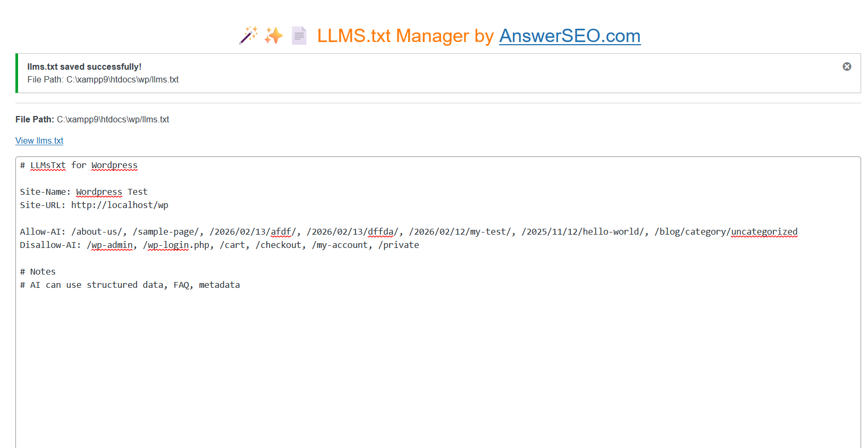
Task: Open the AnswerSEO.com link
Action: (569, 36)
